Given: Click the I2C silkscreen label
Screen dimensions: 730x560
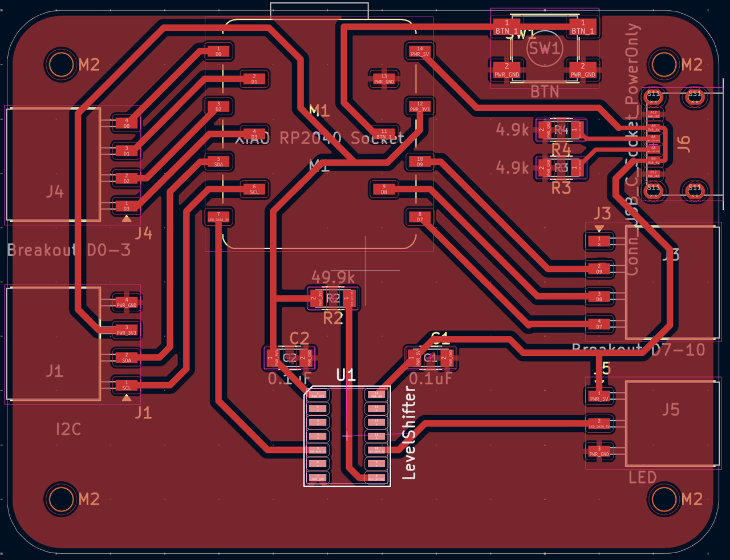Looking at the screenshot, I should [68, 429].
